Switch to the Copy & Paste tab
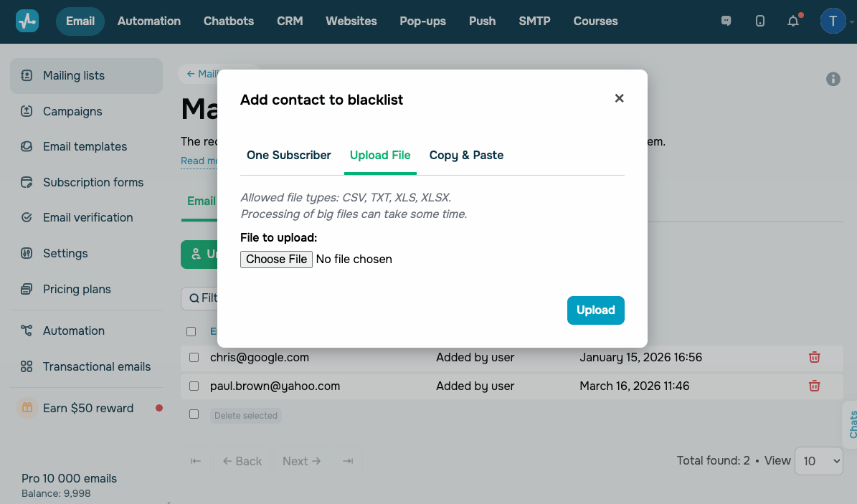 point(466,155)
